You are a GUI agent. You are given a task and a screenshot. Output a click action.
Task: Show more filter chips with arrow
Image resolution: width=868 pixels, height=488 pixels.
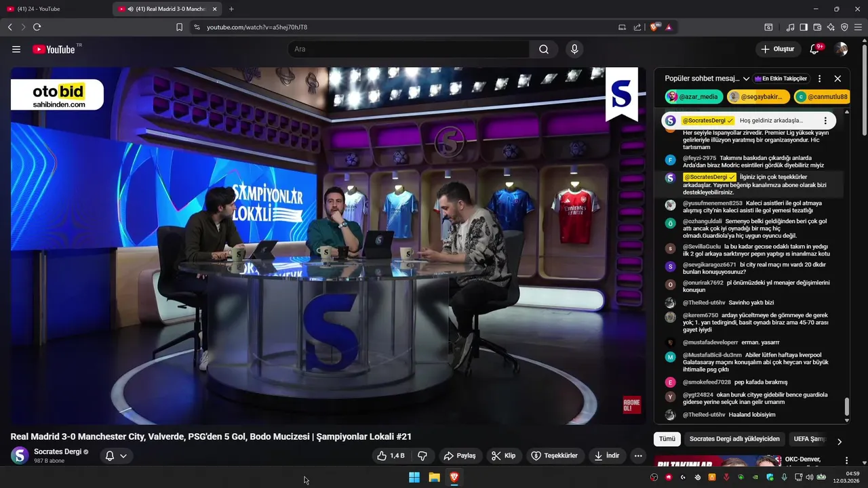click(839, 441)
